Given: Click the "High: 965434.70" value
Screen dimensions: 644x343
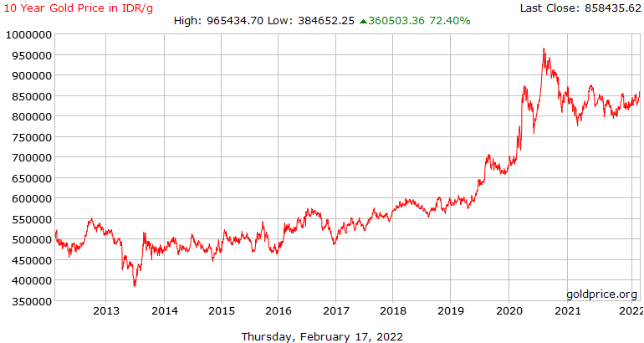Looking at the screenshot, I should (x=218, y=21).
